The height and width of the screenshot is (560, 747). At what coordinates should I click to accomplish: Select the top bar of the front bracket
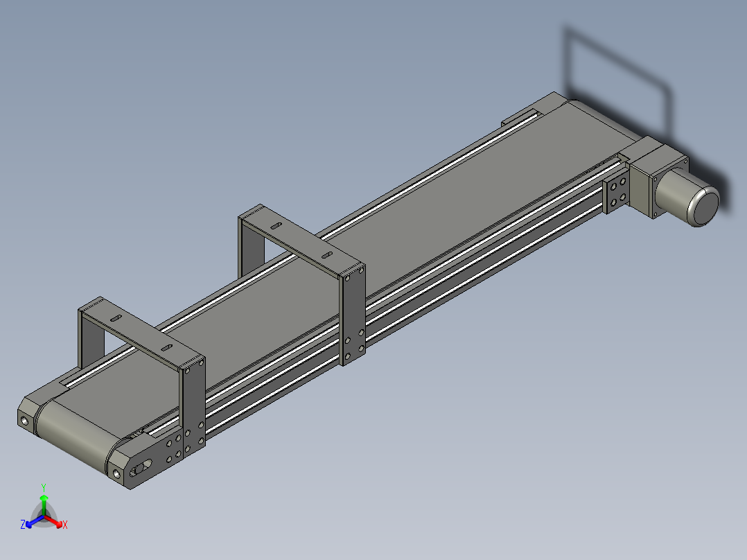click(141, 333)
